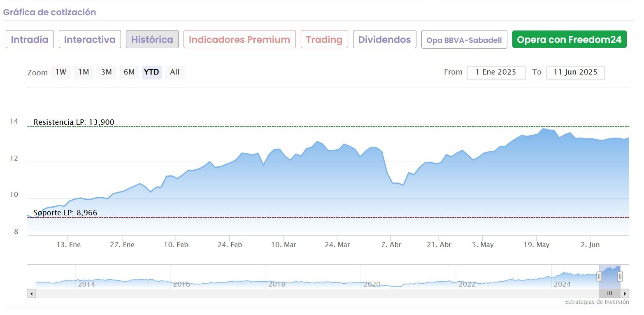Select the 1M zoom range

(x=84, y=72)
